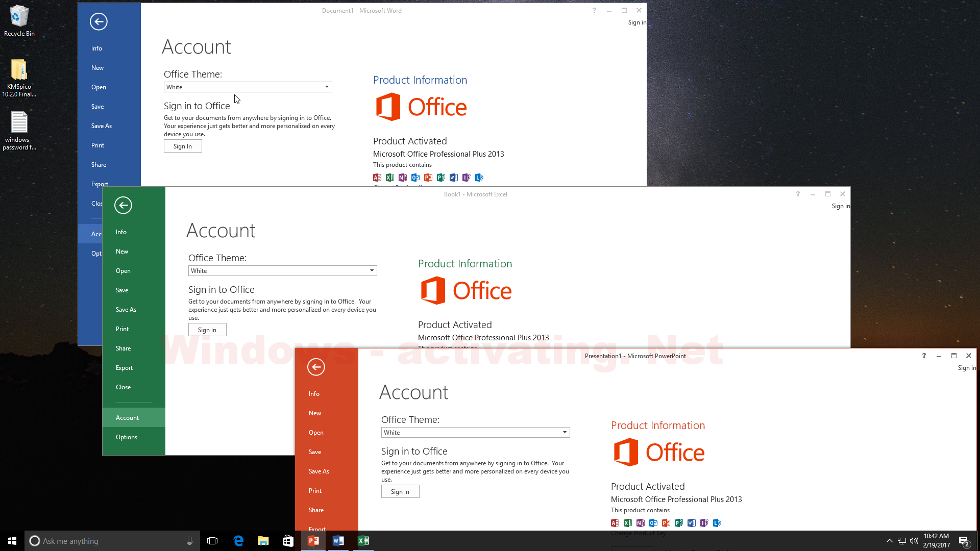Click the OneNote icon in Office product list

403,178
